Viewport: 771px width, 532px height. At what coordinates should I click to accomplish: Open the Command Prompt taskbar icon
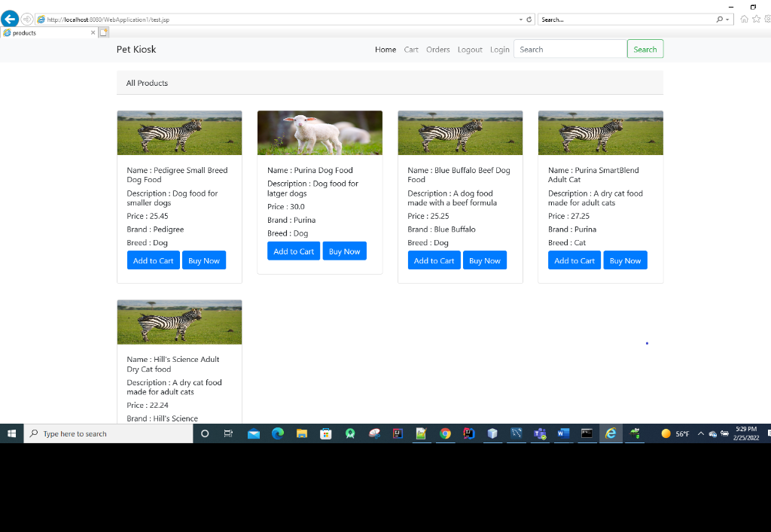point(587,433)
